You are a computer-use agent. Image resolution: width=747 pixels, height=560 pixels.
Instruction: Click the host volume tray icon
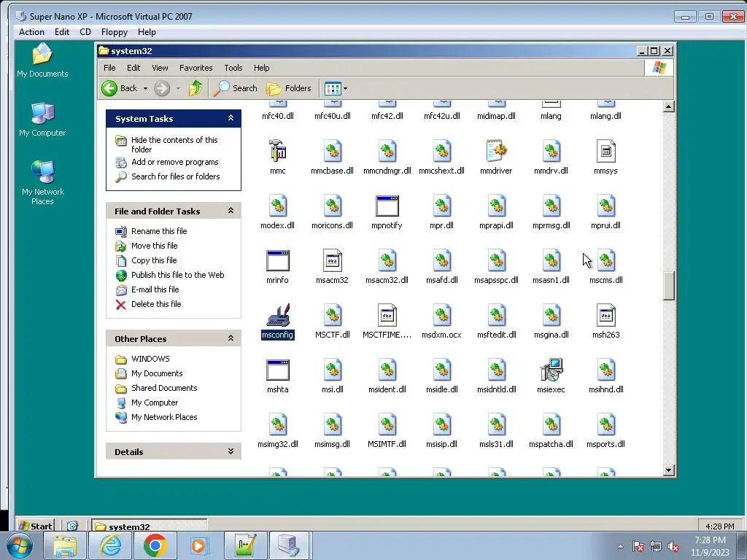(673, 547)
